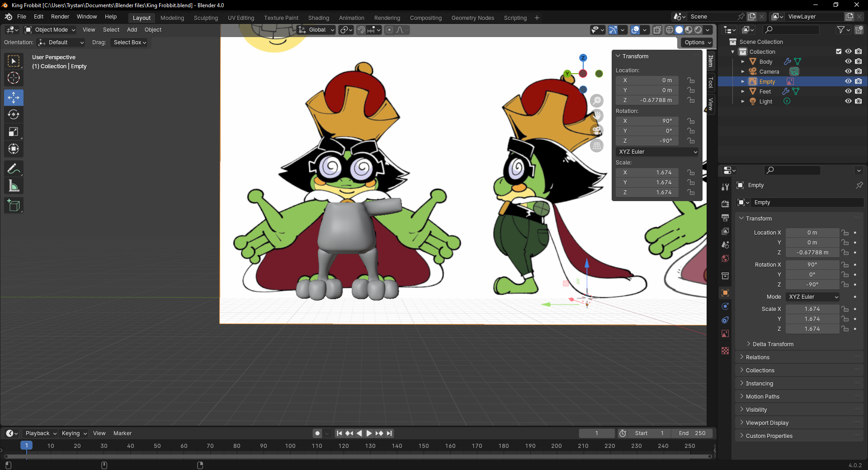Expand the Feet tree item
The height and width of the screenshot is (470, 868).
(743, 91)
